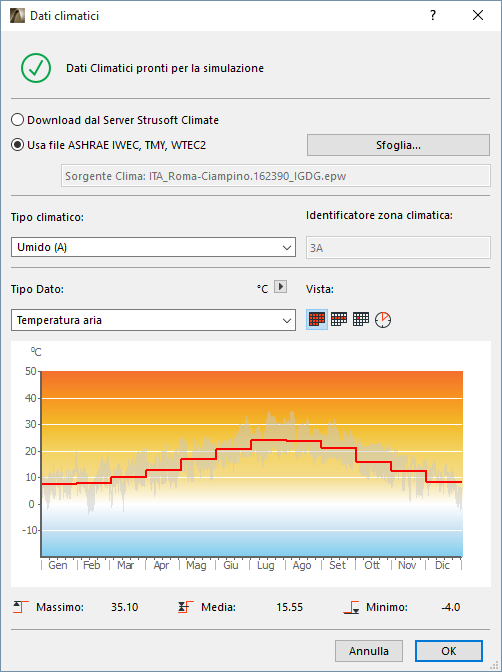This screenshot has height=672, width=502.
Task: Click the Media value 15.55
Action: [x=289, y=607]
